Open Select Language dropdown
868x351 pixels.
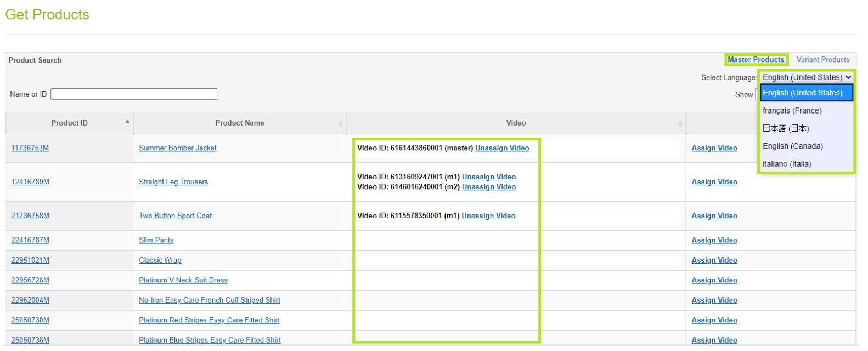click(806, 77)
